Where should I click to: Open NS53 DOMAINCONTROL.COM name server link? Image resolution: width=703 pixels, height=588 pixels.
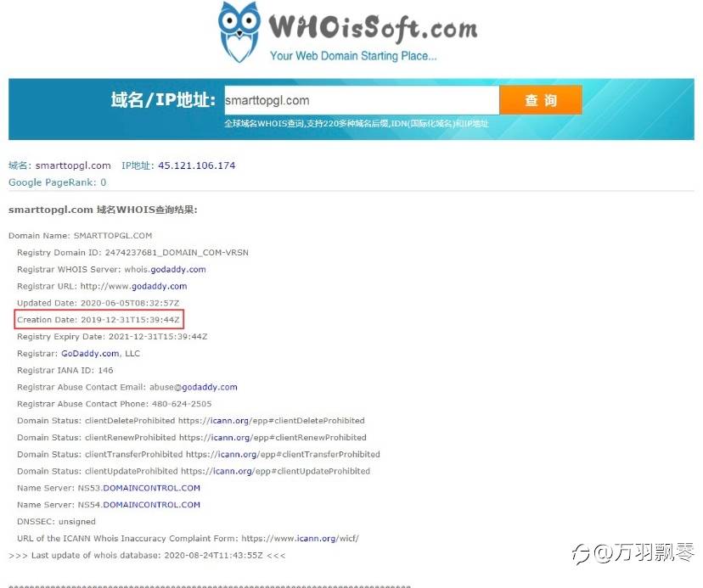click(151, 488)
